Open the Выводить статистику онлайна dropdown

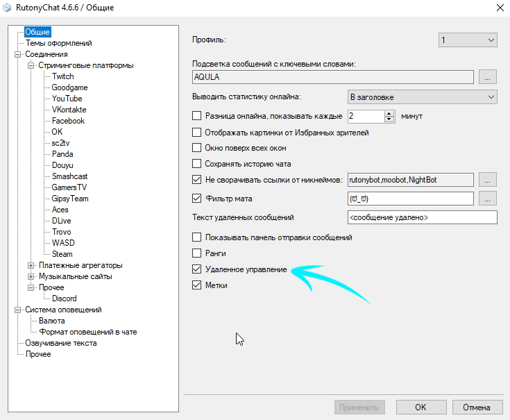[422, 96]
